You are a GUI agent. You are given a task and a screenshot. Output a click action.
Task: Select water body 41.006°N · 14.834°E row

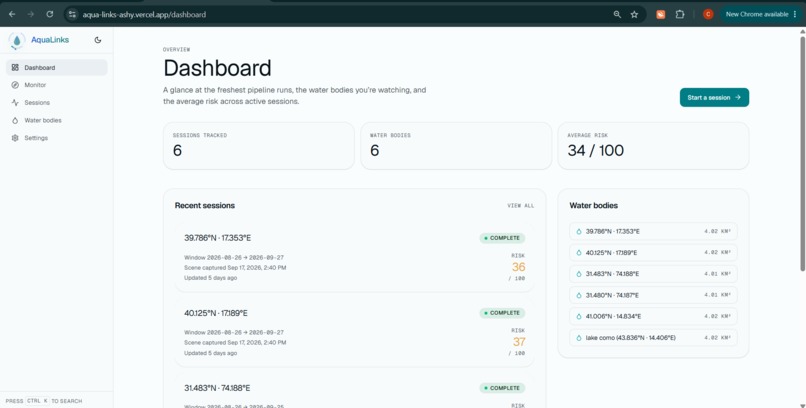coord(653,316)
